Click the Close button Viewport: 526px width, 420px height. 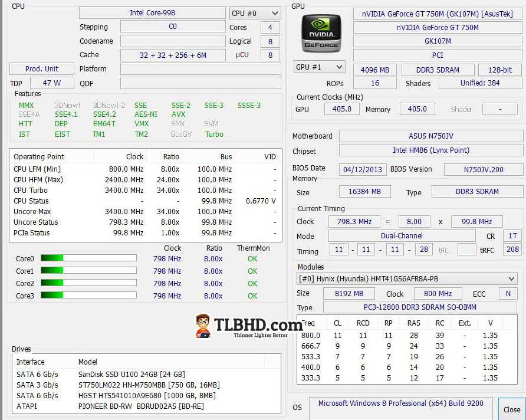tap(512, 409)
